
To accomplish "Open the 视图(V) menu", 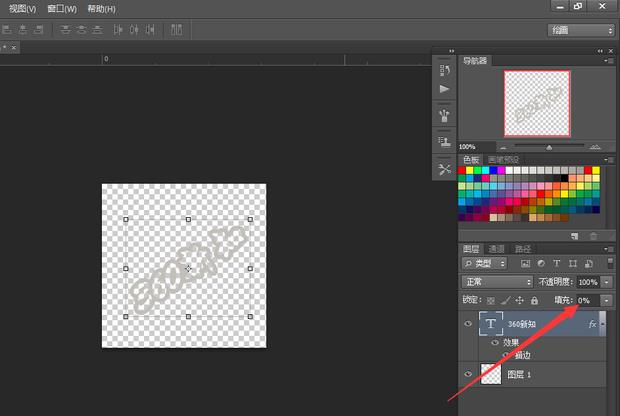I will pos(23,9).
